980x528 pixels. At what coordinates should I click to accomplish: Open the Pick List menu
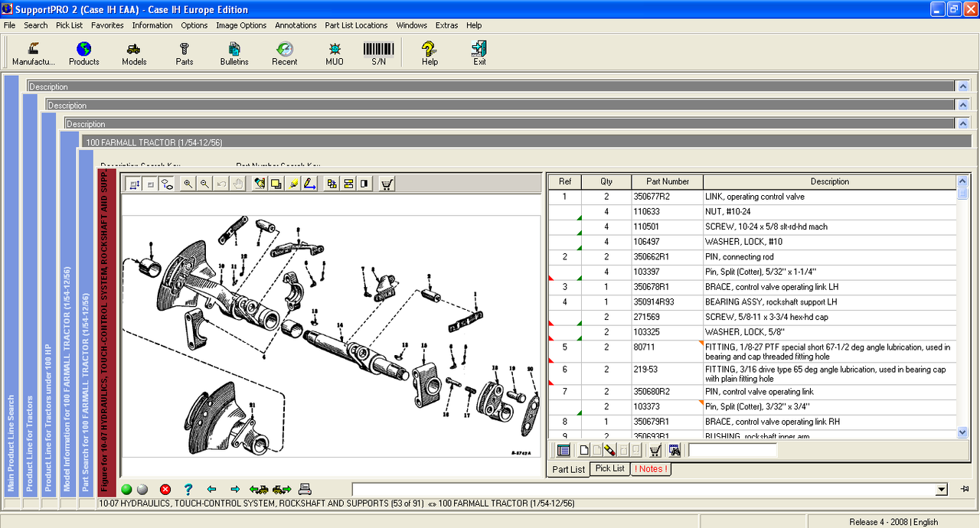[x=69, y=25]
